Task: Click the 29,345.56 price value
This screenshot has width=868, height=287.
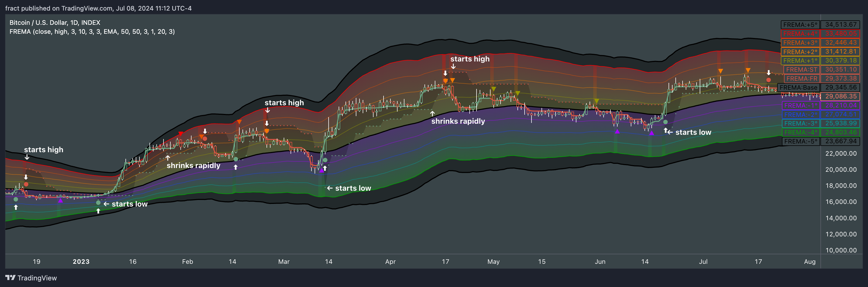Action: (x=841, y=88)
